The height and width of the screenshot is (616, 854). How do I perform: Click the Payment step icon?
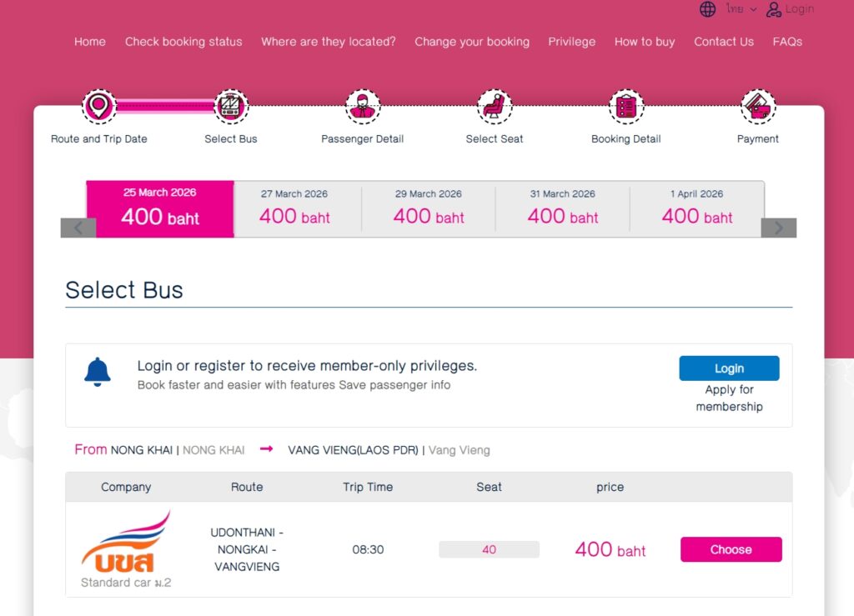pos(758,107)
